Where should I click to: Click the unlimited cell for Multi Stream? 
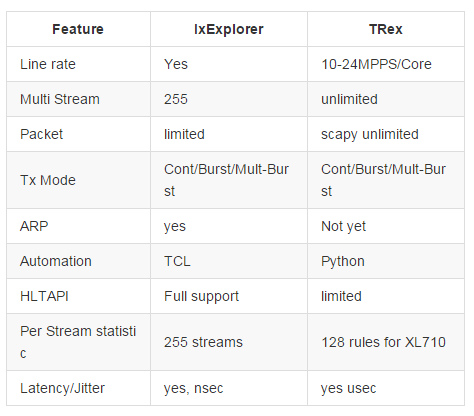pos(349,99)
